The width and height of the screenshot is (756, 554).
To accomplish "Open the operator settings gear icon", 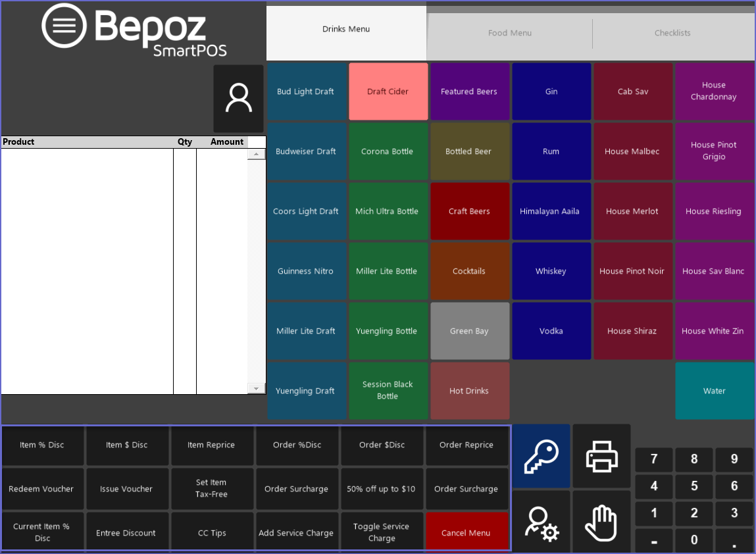I will [x=541, y=523].
